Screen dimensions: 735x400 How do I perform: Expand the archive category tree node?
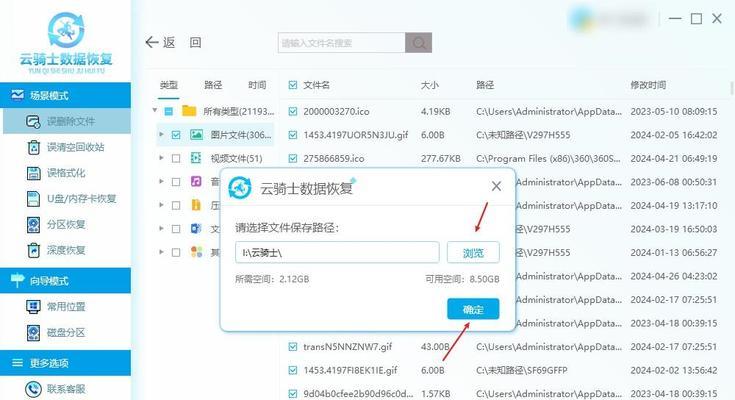161,205
